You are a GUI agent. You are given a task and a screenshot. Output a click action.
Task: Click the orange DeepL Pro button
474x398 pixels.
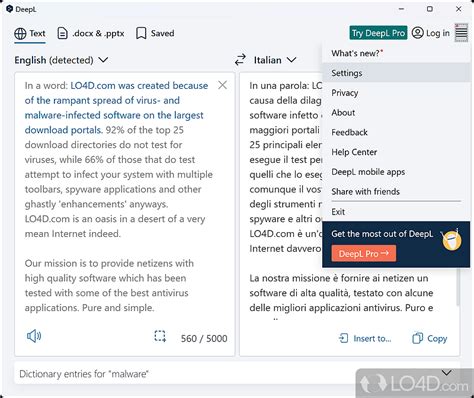[x=364, y=254]
